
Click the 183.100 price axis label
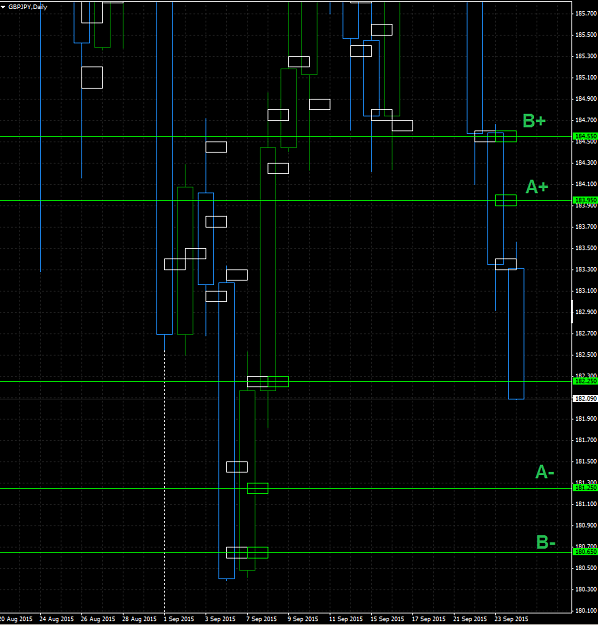(586, 291)
